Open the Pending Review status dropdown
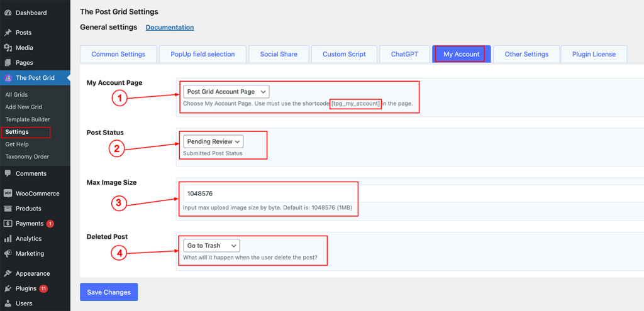The image size is (644, 311). (x=213, y=141)
